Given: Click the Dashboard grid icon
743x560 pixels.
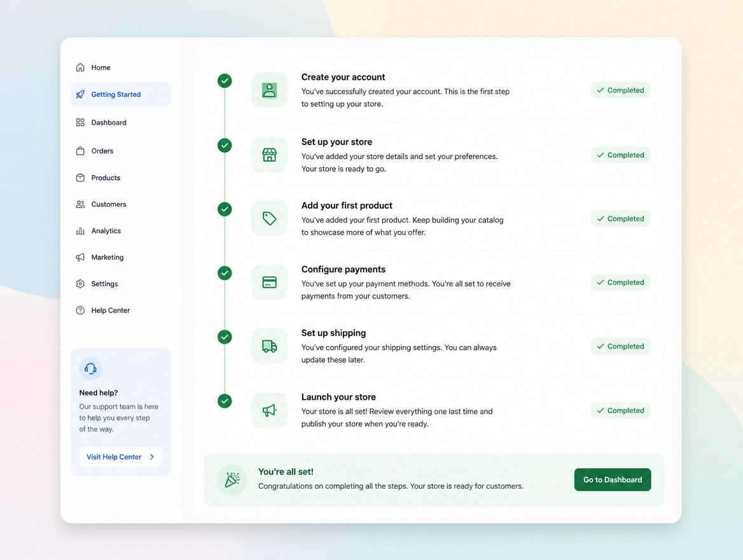Looking at the screenshot, I should click(80, 122).
